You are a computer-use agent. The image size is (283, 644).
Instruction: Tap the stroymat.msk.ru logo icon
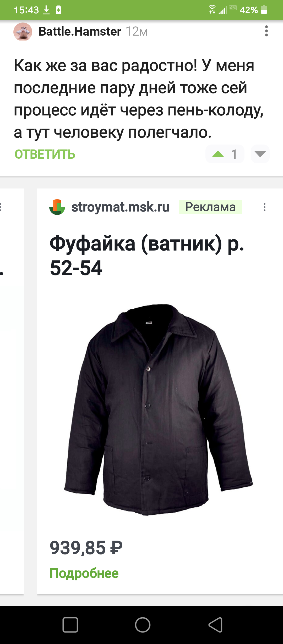57,207
